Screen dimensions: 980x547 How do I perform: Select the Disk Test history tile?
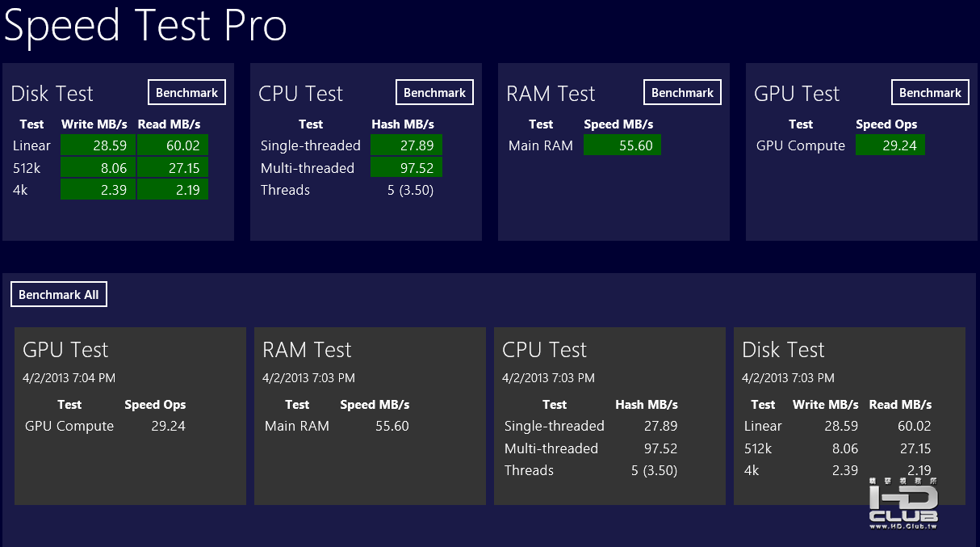849,416
